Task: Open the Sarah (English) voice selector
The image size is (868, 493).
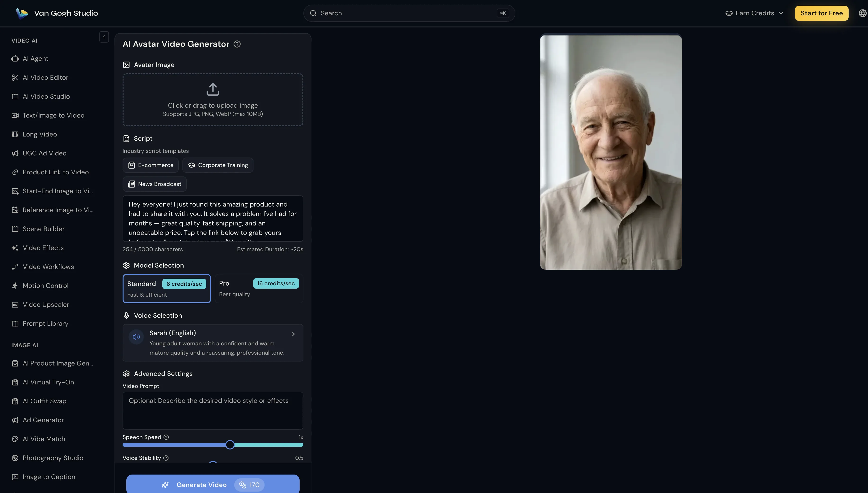Action: pyautogui.click(x=213, y=343)
